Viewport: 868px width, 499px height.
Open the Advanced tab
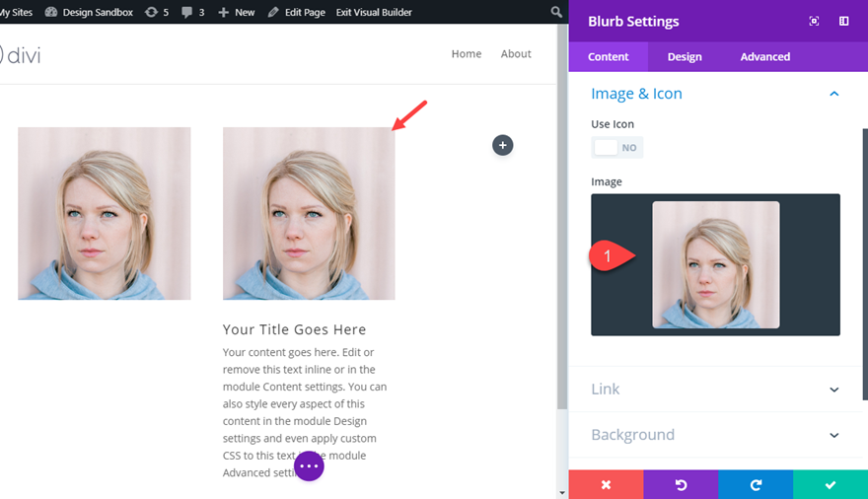click(x=765, y=56)
